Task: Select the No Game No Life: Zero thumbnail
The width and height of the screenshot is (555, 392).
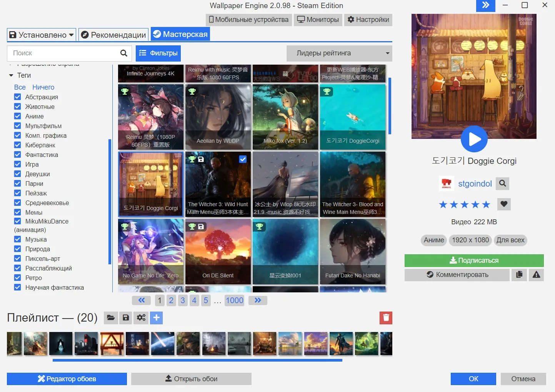Action: coord(151,252)
